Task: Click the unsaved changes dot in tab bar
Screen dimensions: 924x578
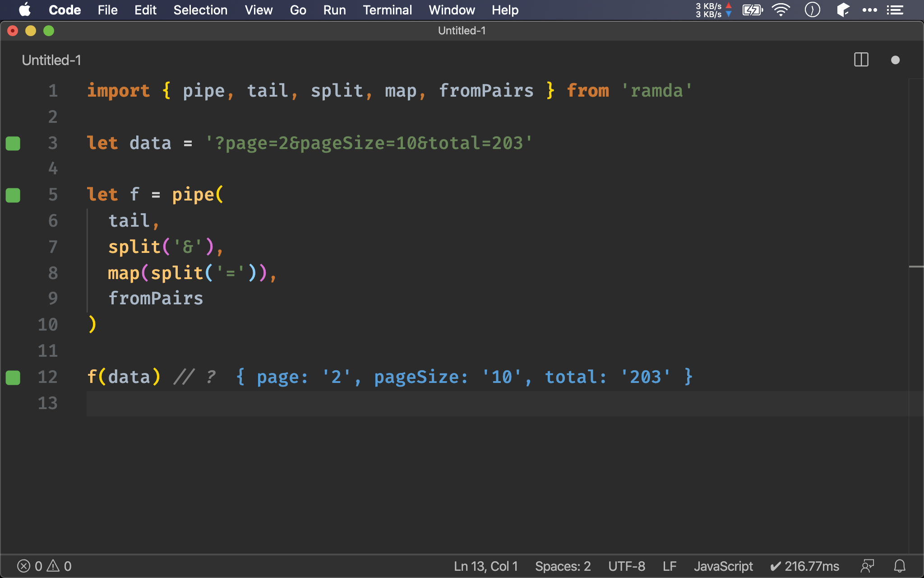Action: 896,60
